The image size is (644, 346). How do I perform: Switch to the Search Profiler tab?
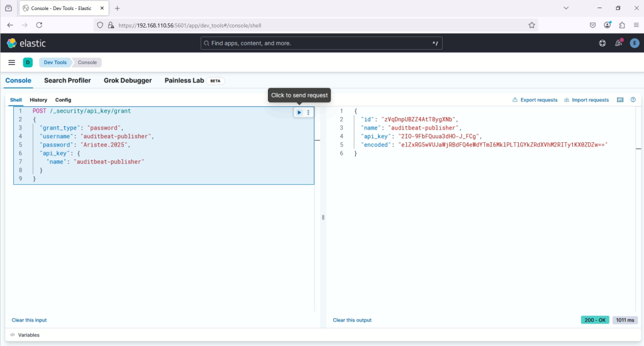[67, 81]
